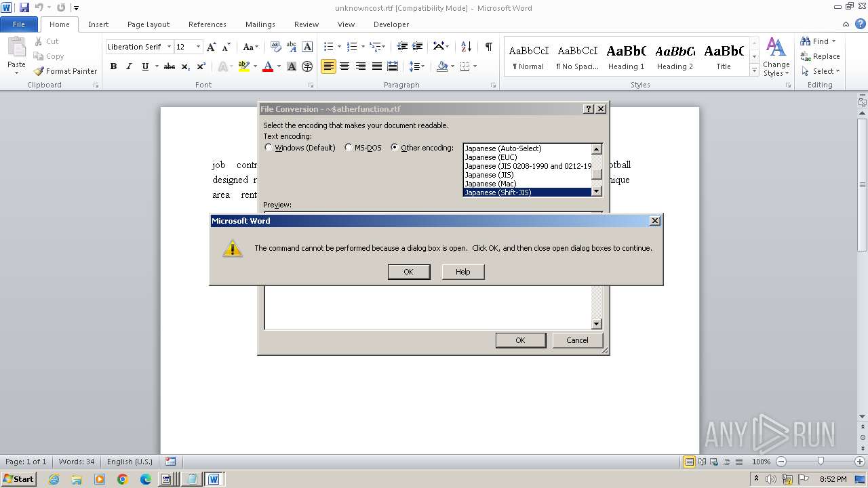Switch to the References tab
Viewport: 868px width, 488px height.
(208, 24)
